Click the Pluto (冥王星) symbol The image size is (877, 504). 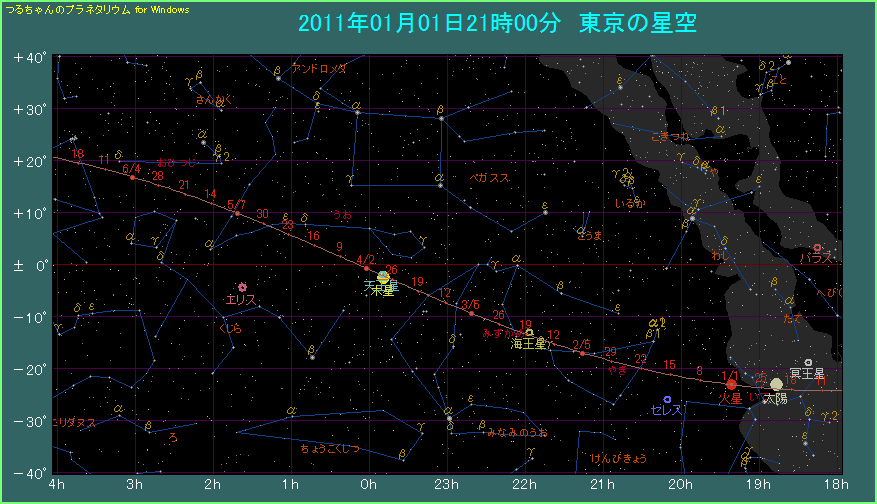(x=808, y=362)
